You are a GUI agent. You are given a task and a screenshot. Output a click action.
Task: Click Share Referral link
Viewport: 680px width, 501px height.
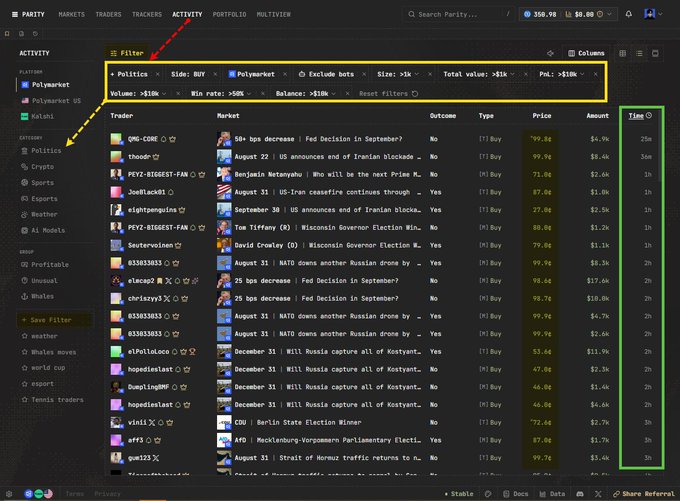click(644, 494)
